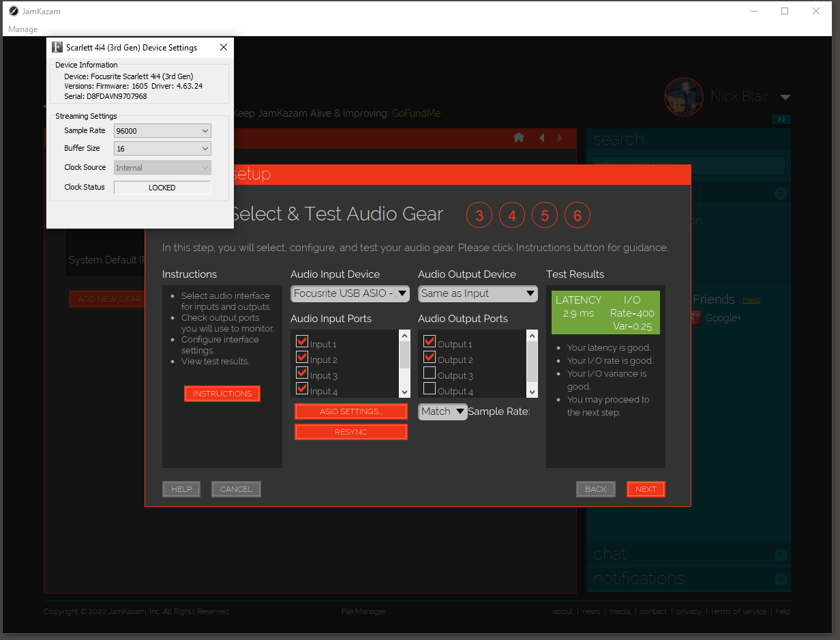
Task: Minimize the JamKazam window
Action: 753,11
